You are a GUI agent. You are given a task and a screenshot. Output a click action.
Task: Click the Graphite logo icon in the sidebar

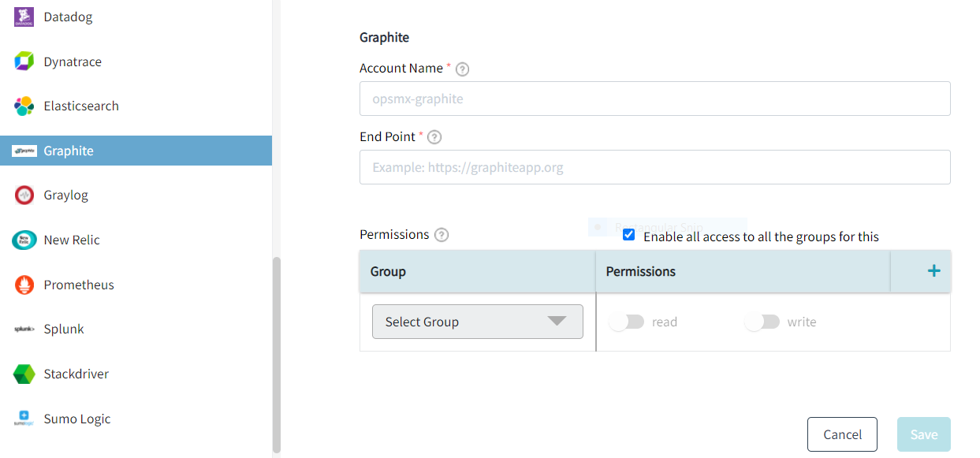coord(24,150)
